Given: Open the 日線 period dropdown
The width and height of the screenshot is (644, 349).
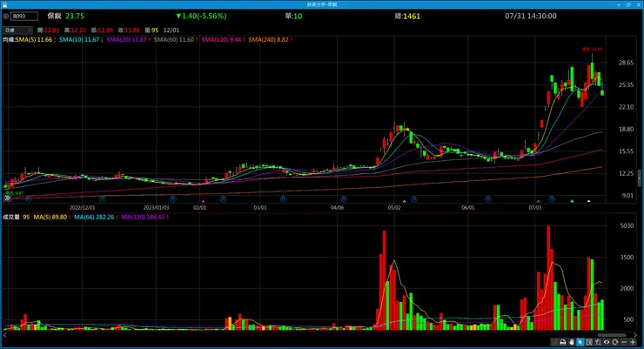Looking at the screenshot, I should pos(17,30).
